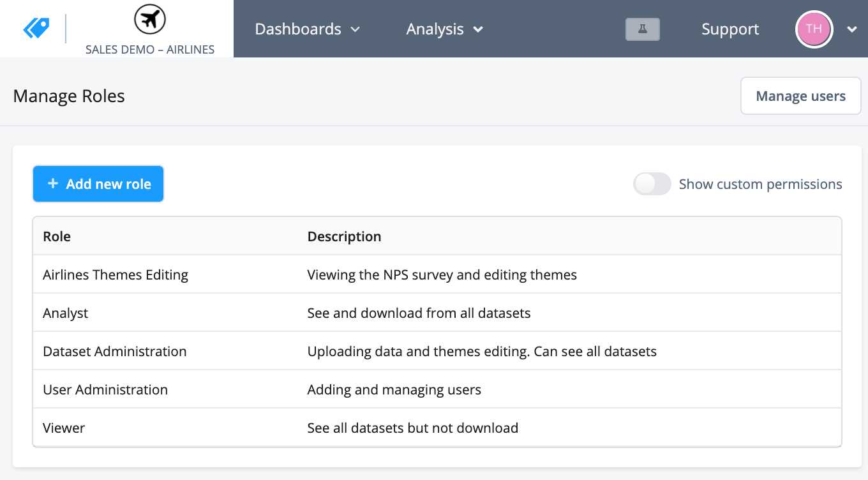Click the plus icon on Add new role

(x=53, y=184)
